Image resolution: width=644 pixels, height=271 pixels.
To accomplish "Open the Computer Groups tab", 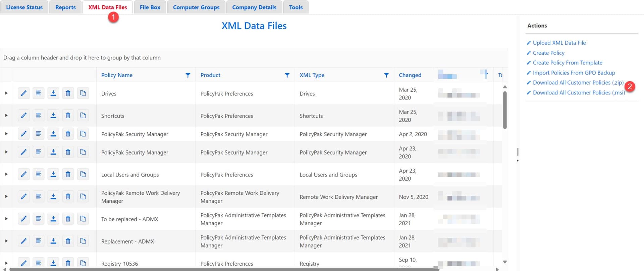I will pos(196,7).
